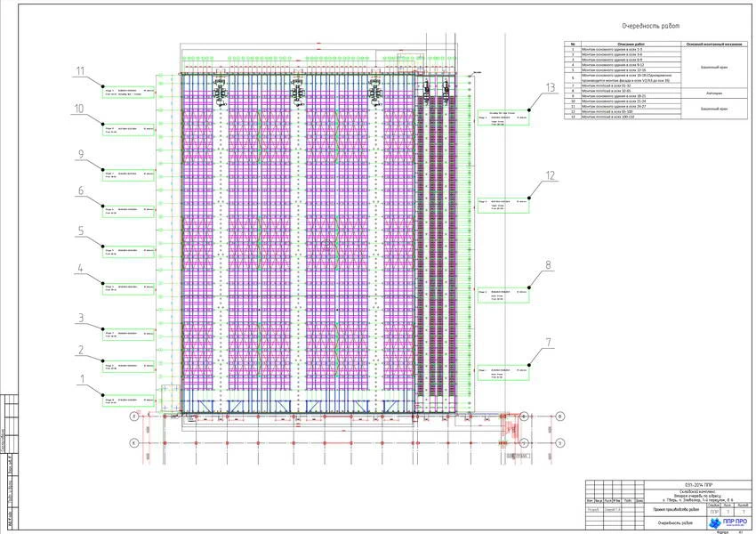
Task: Select stage number 10 callout label
Action: [80, 109]
